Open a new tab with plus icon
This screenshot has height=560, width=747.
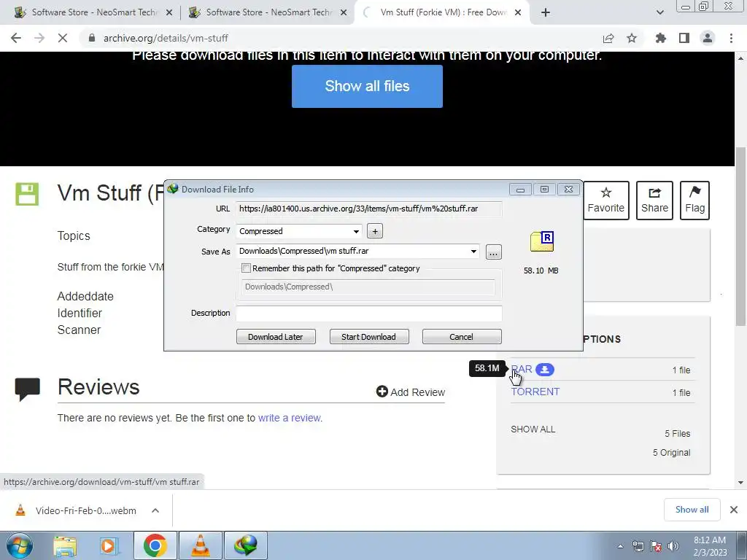(546, 13)
